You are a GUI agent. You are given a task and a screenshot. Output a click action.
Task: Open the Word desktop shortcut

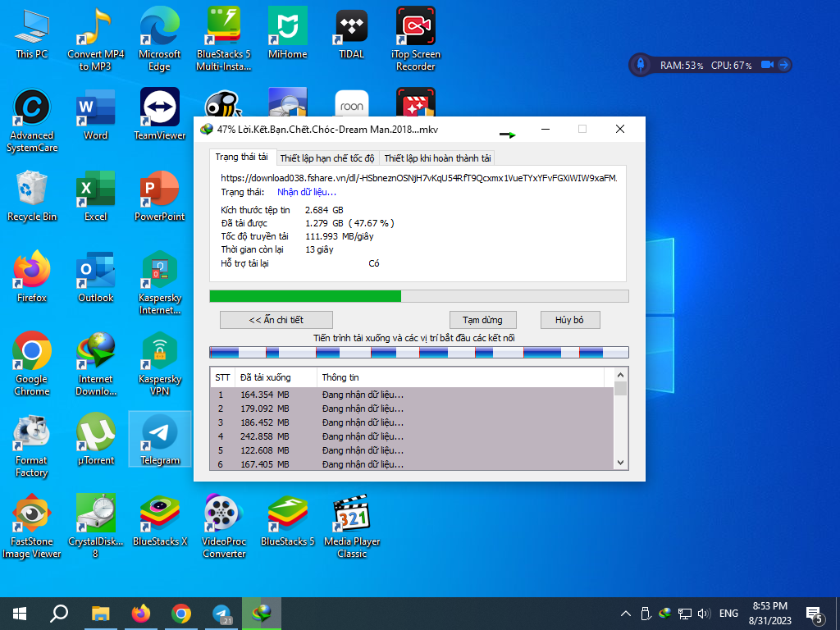coord(95,116)
